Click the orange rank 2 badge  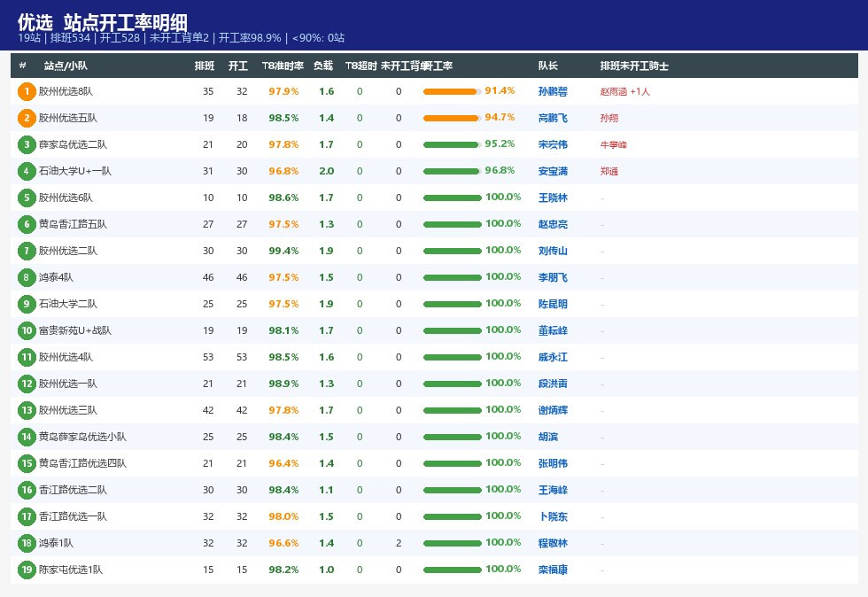point(27,118)
